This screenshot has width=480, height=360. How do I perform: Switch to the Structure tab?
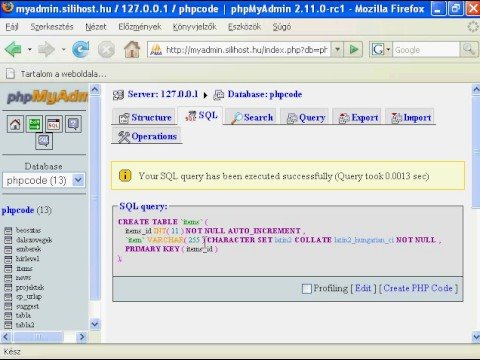[x=143, y=117]
